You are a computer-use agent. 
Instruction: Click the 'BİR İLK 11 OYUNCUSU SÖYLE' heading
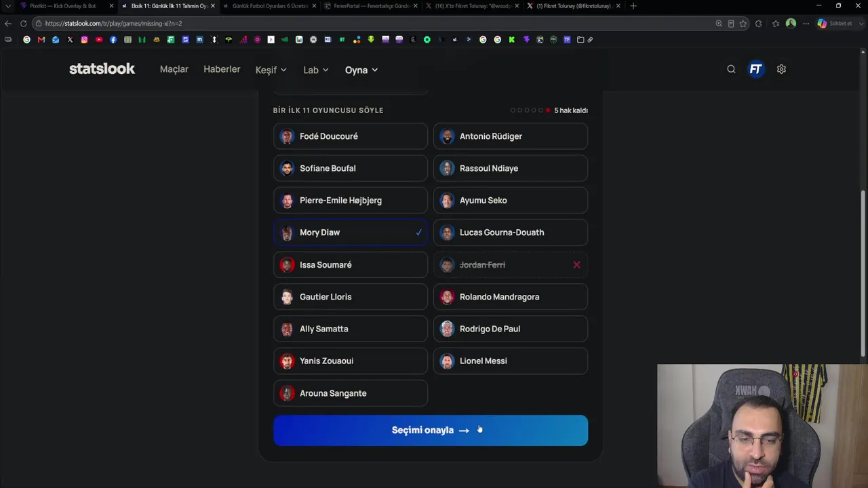[x=328, y=110]
